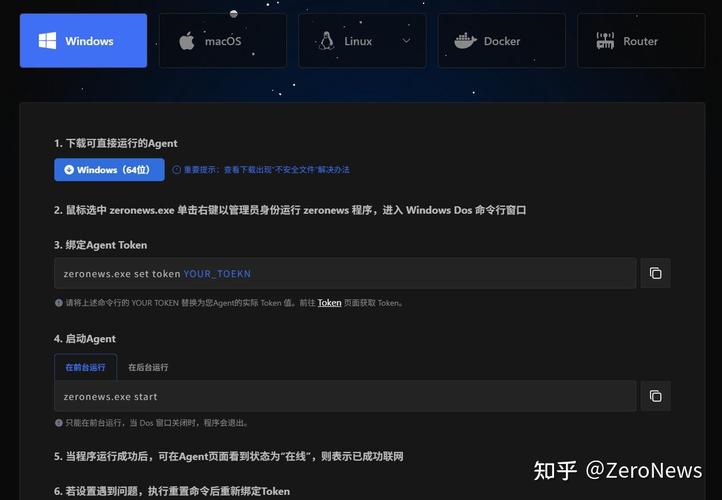
Task: Click the Router device icon
Action: (605, 41)
